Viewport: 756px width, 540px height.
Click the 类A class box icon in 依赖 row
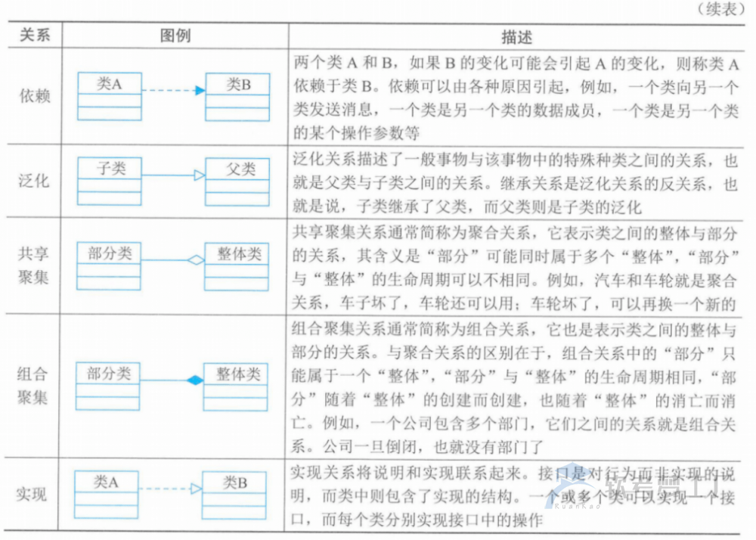click(108, 96)
